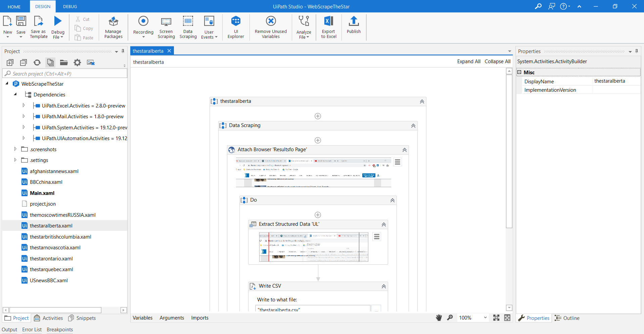Viewport: 644px width, 334px height.
Task: Click Remove Unused Screenshots icon
Action: coord(91,62)
